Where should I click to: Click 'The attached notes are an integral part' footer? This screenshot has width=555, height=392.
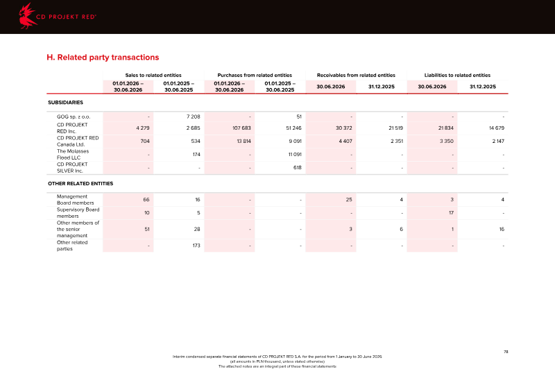277,366
